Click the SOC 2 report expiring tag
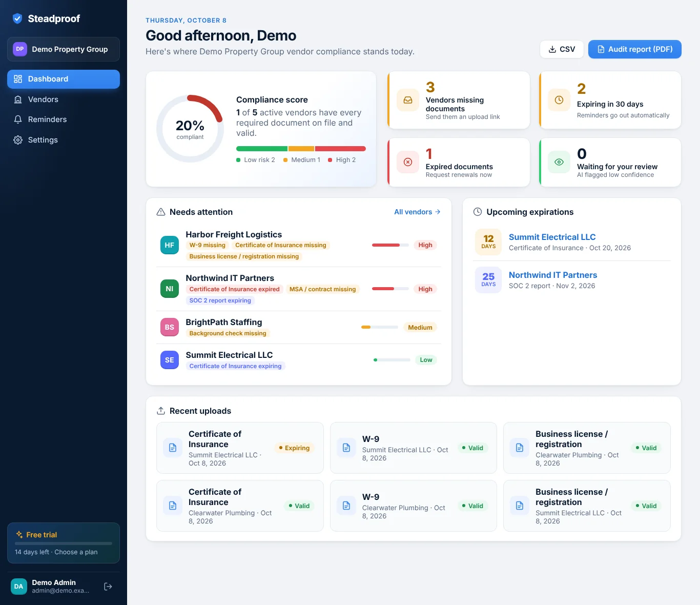Viewport: 700px width, 605px height. [220, 300]
